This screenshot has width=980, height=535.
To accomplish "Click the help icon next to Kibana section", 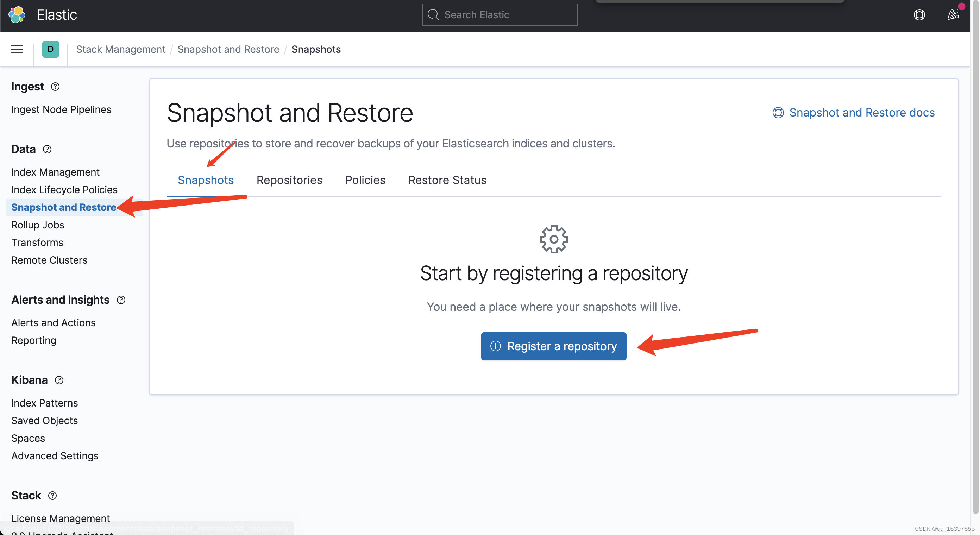I will tap(59, 380).
